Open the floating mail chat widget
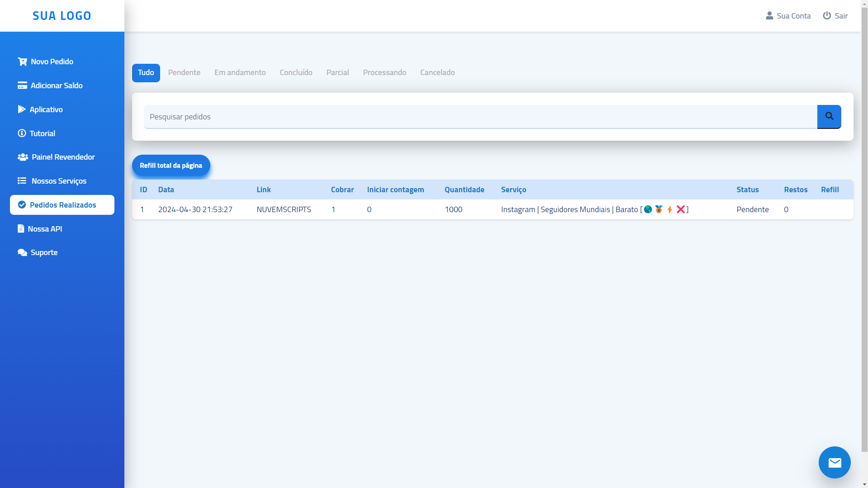Viewport: 868px width, 488px height. (x=834, y=462)
